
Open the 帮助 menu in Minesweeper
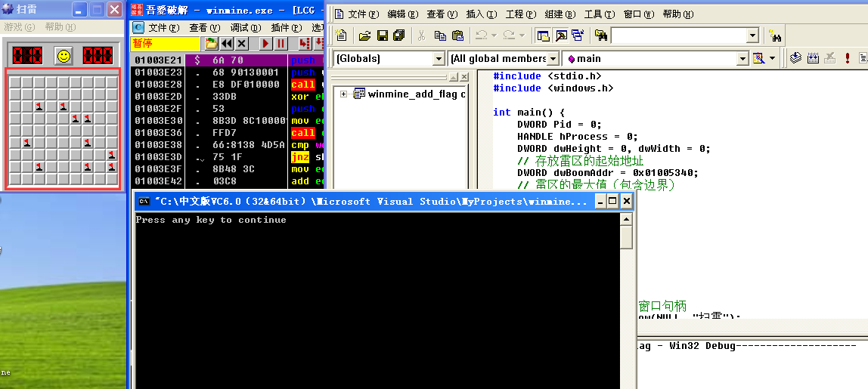(61, 26)
